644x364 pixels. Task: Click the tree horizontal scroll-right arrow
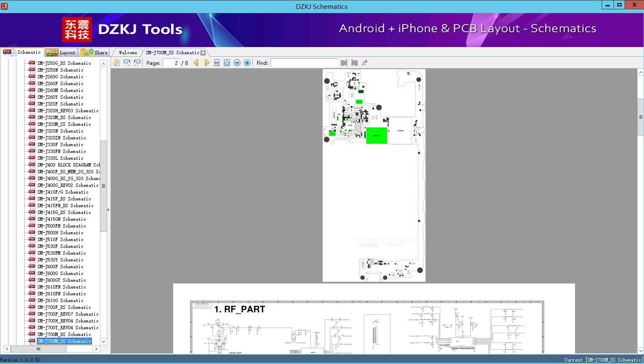96,349
